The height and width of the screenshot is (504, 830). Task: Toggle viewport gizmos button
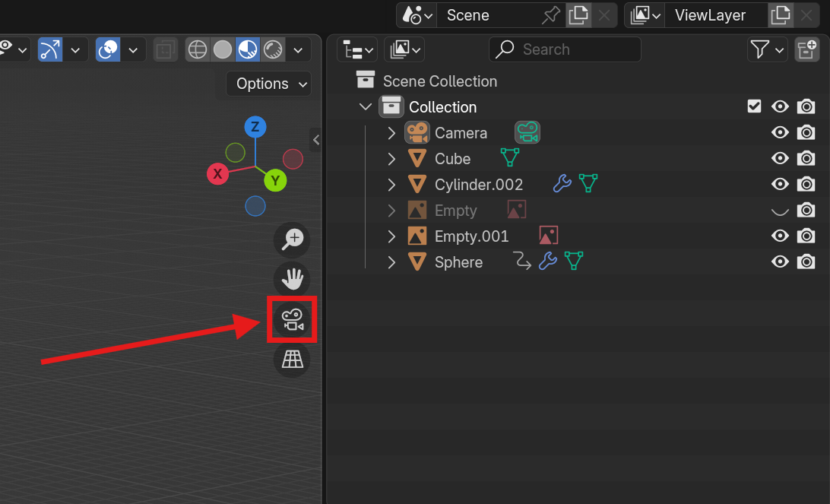point(50,49)
